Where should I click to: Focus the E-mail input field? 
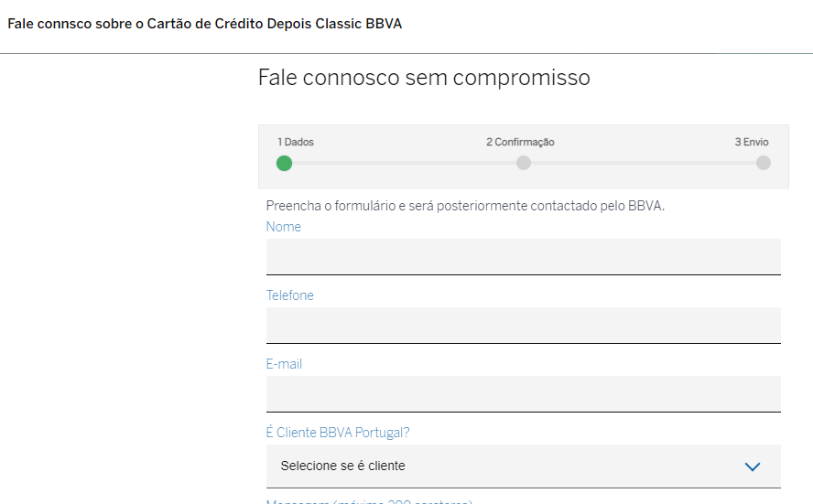tap(523, 393)
